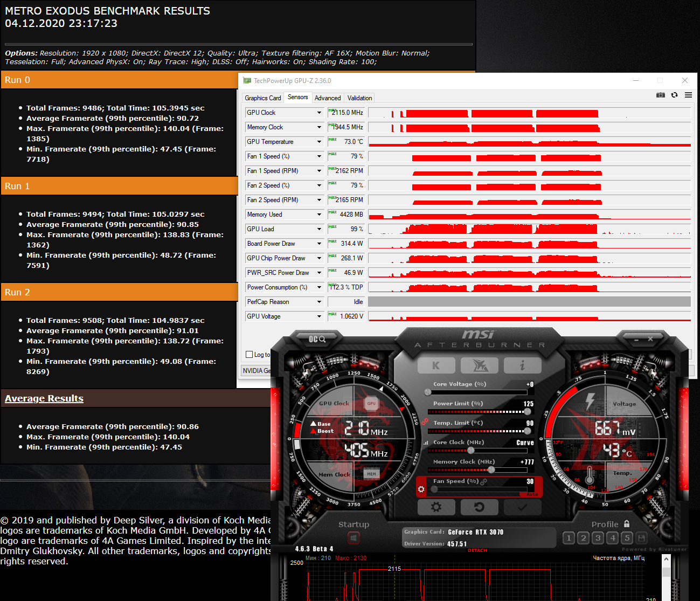The image size is (700, 601).
Task: Click GPU Clock 2115.0 MHz value field
Action: (346, 113)
